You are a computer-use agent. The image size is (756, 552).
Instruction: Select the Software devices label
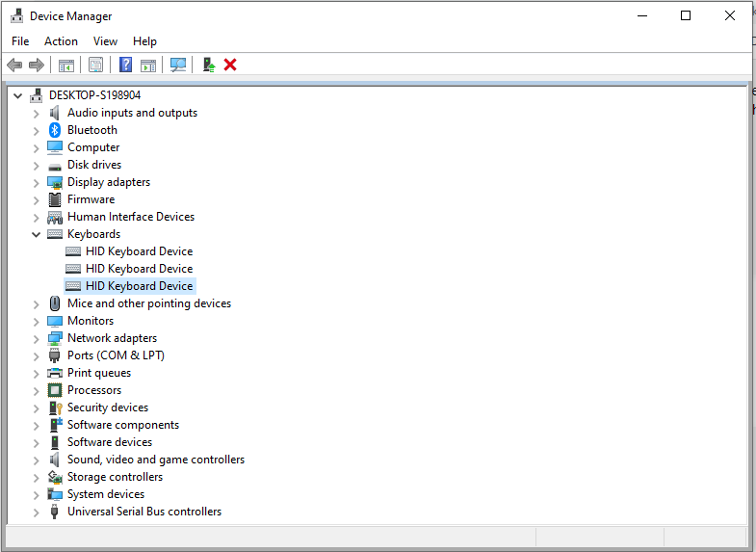pyautogui.click(x=110, y=442)
